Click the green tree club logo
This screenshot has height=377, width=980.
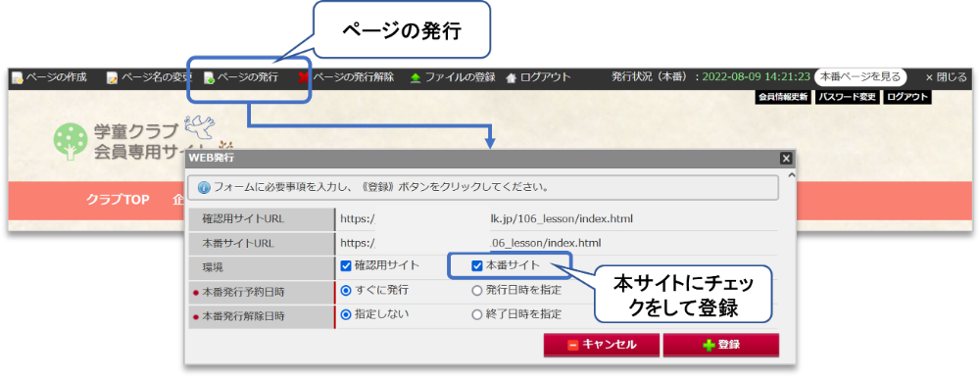[x=70, y=140]
